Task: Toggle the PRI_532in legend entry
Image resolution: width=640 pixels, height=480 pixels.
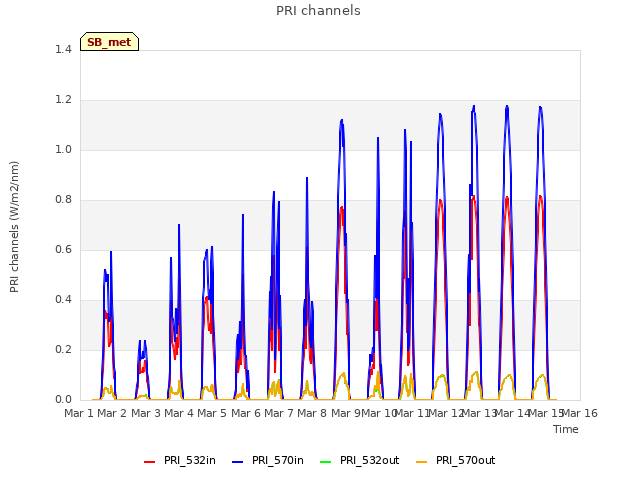Action: (180, 460)
